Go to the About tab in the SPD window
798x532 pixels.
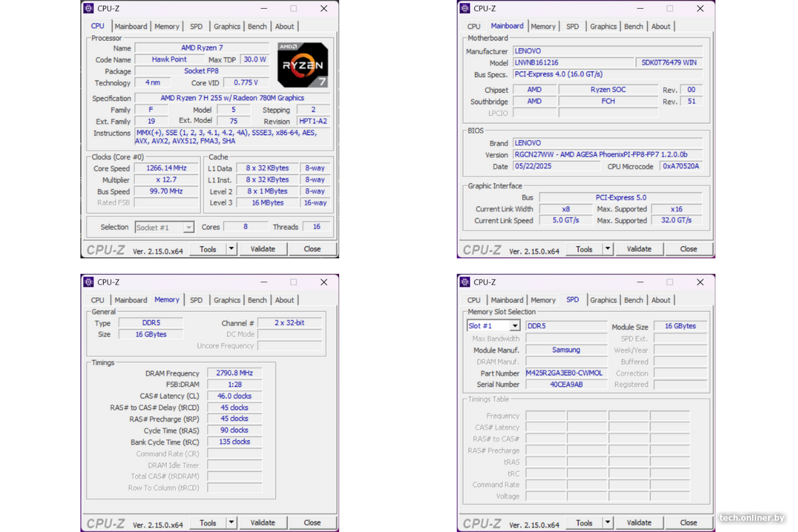point(660,300)
